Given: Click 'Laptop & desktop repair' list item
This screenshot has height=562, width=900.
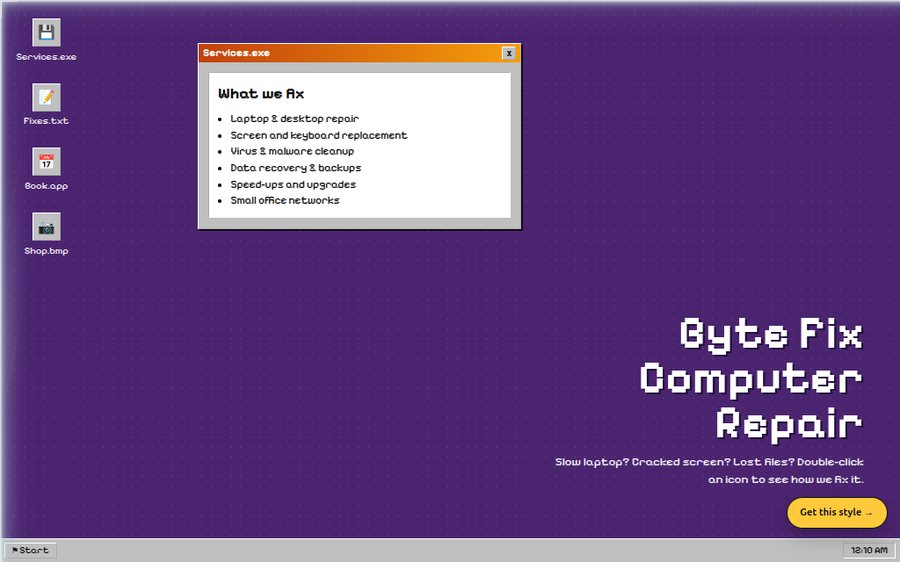Looking at the screenshot, I should point(294,119).
